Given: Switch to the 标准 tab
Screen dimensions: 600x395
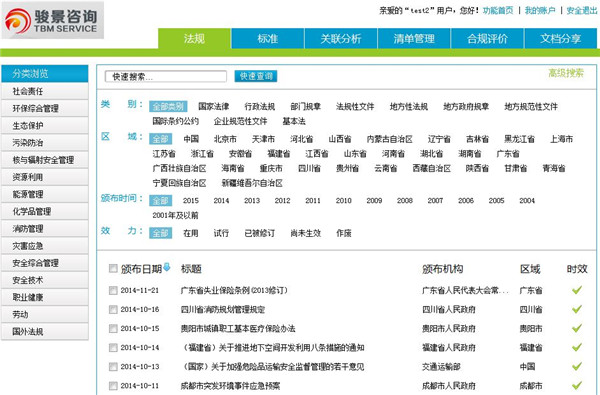Looking at the screenshot, I should [267, 38].
